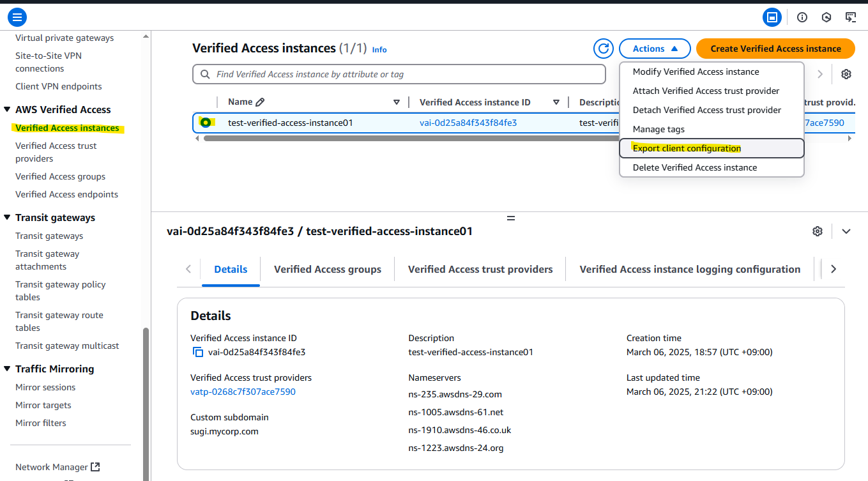Click the search magnifier icon
The image size is (868, 481).
205,74
